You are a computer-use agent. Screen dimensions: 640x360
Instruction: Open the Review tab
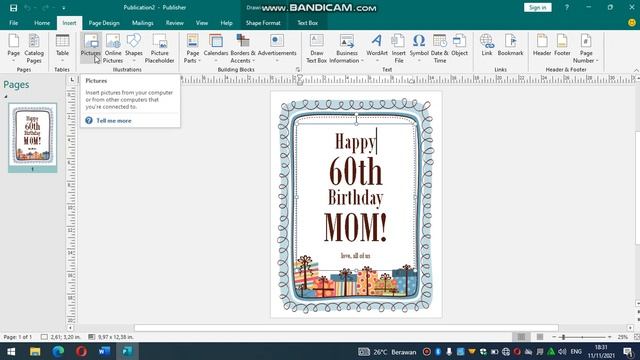point(175,23)
